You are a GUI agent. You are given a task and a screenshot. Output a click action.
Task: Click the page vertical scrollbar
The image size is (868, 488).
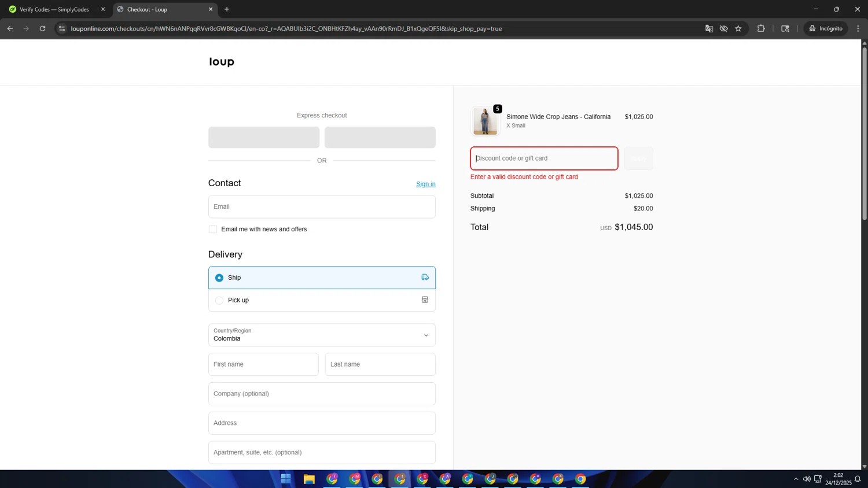click(x=865, y=133)
